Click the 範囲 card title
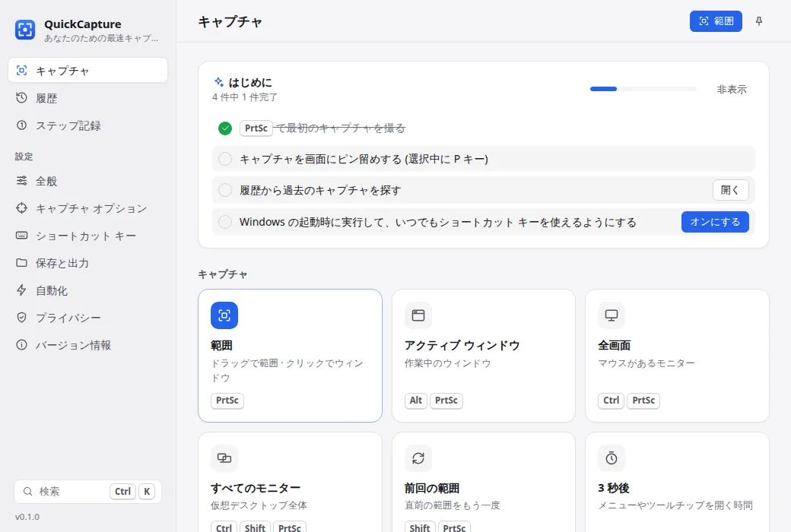Viewport: 791px width, 532px height. click(x=221, y=346)
